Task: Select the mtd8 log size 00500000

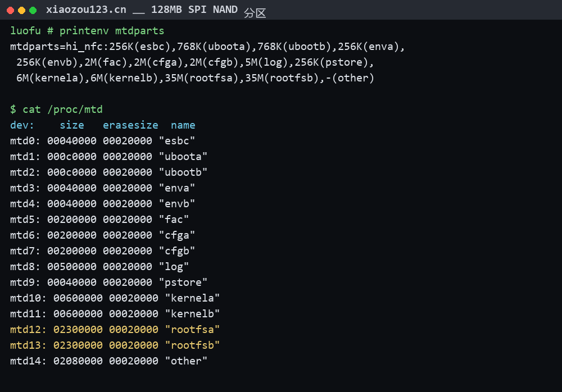Action: tap(72, 267)
